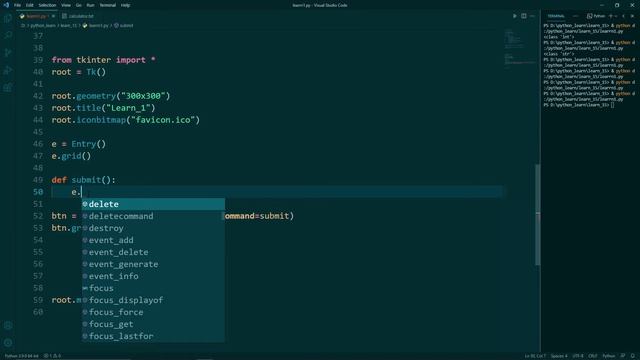Select 'focus' autocomplete suggestion
This screenshot has height=360, width=640.
click(153, 288)
